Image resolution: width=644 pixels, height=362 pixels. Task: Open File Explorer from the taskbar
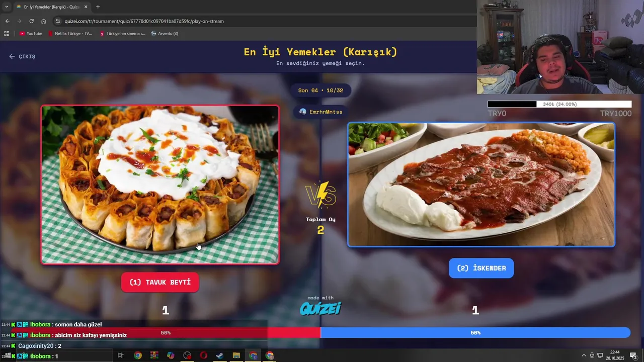236,355
